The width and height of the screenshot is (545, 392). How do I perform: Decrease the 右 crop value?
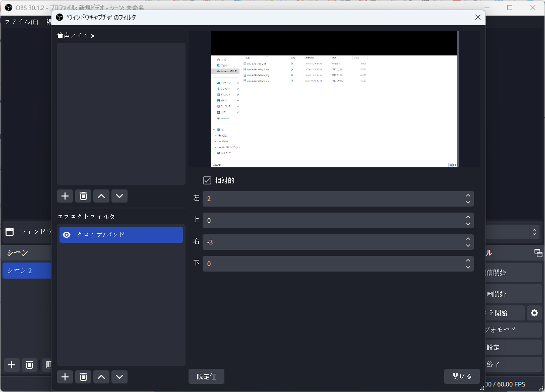coord(468,245)
